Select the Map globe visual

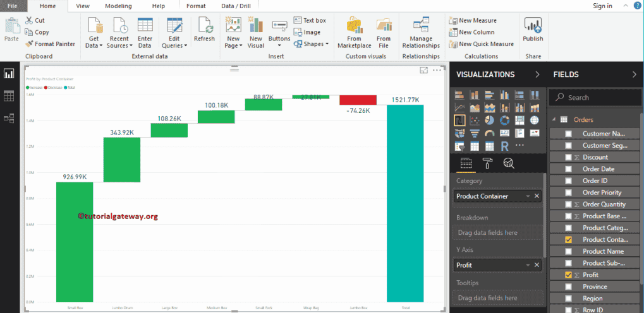point(534,120)
